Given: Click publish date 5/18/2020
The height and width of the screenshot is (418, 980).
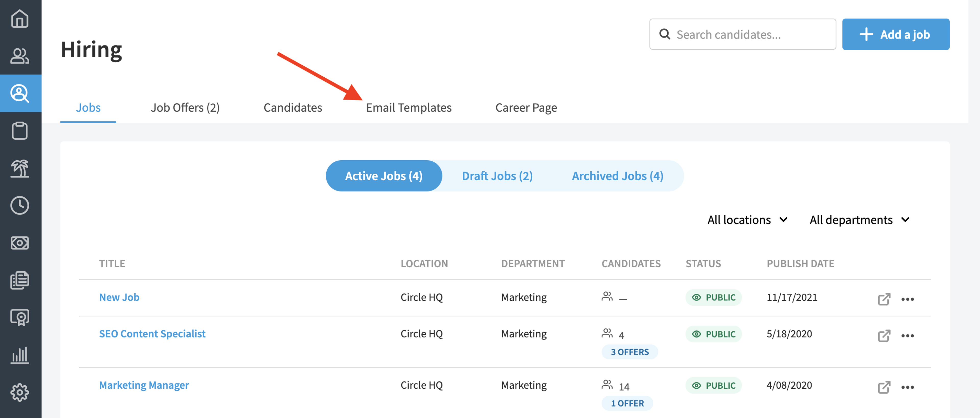Looking at the screenshot, I should coord(789,333).
